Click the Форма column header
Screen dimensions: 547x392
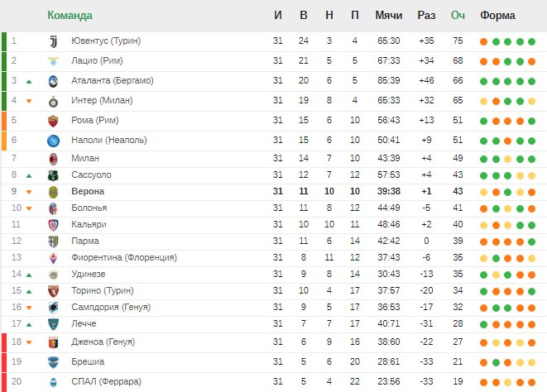pos(497,16)
